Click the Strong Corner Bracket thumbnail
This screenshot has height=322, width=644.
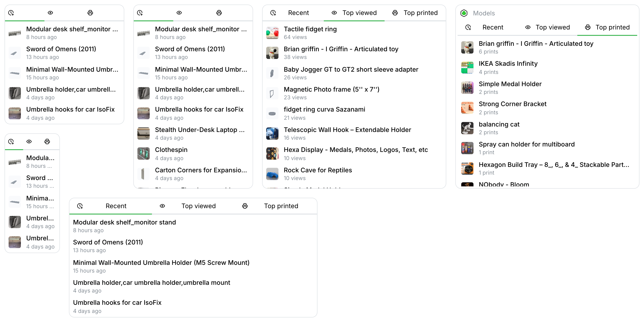click(x=467, y=108)
